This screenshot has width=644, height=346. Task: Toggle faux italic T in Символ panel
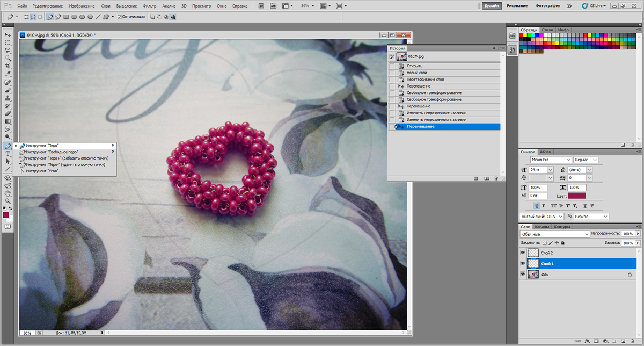tap(544, 206)
